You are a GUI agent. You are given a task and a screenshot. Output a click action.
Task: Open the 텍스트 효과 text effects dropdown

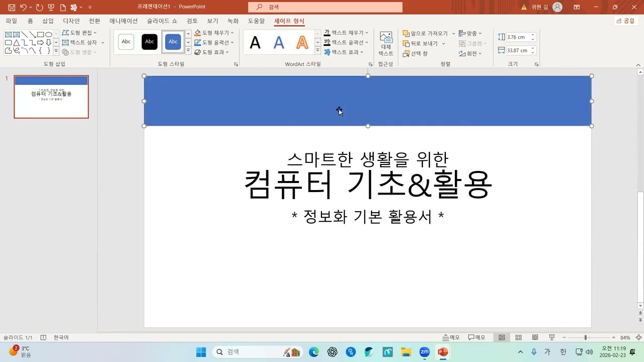pyautogui.click(x=344, y=52)
